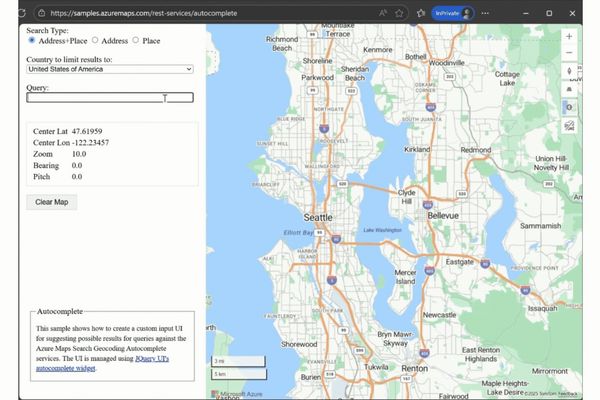Open the map style picker control

click(x=569, y=107)
